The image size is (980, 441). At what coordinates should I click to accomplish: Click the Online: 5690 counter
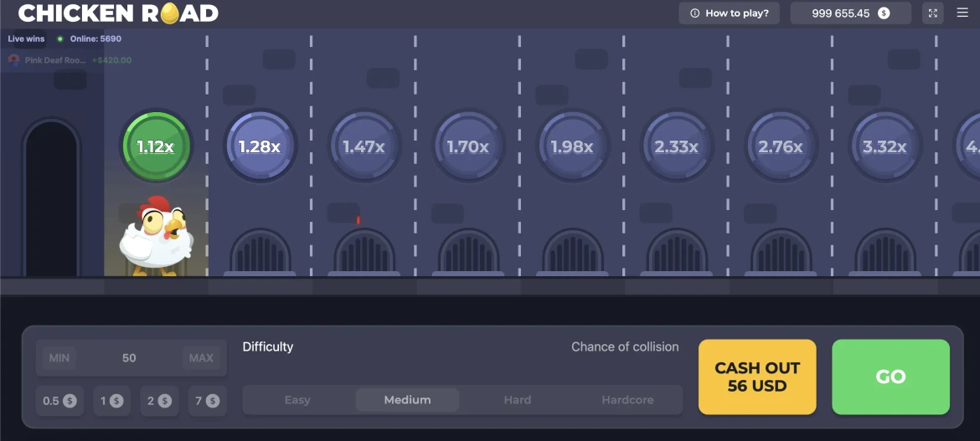95,38
